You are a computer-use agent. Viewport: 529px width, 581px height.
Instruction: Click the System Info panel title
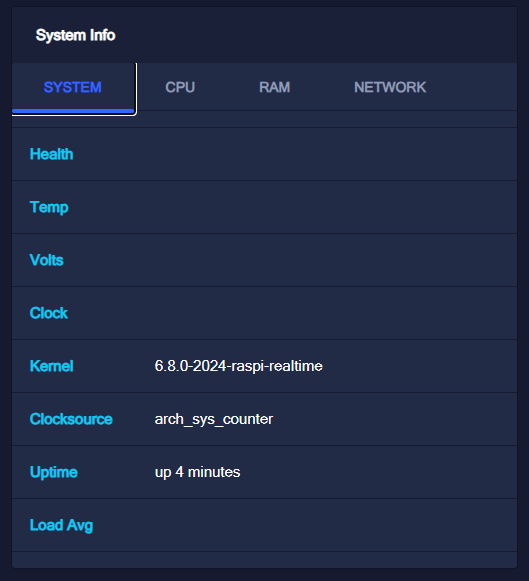click(x=76, y=36)
